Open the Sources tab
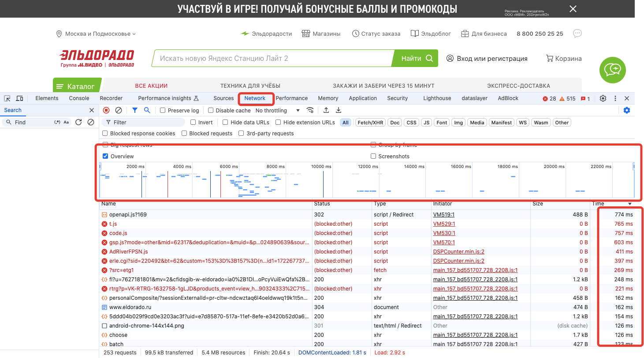Viewport: 644px width, 358px height. 223,98
